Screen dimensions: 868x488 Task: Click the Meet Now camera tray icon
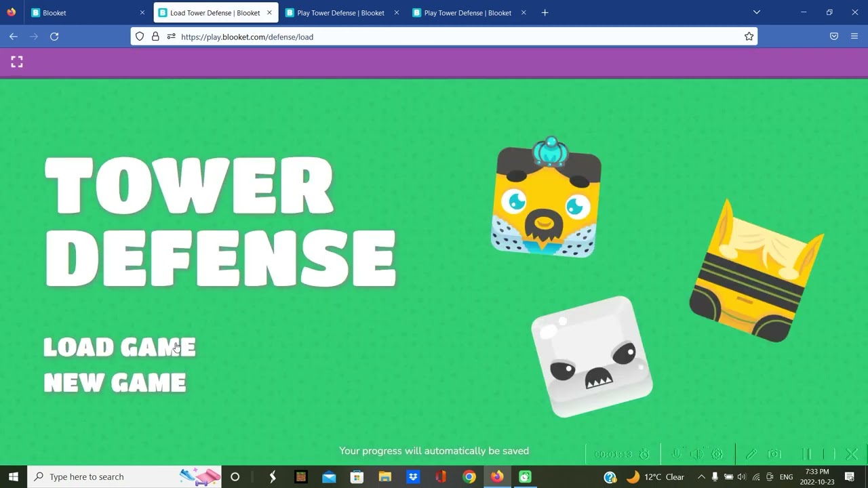coord(770,477)
